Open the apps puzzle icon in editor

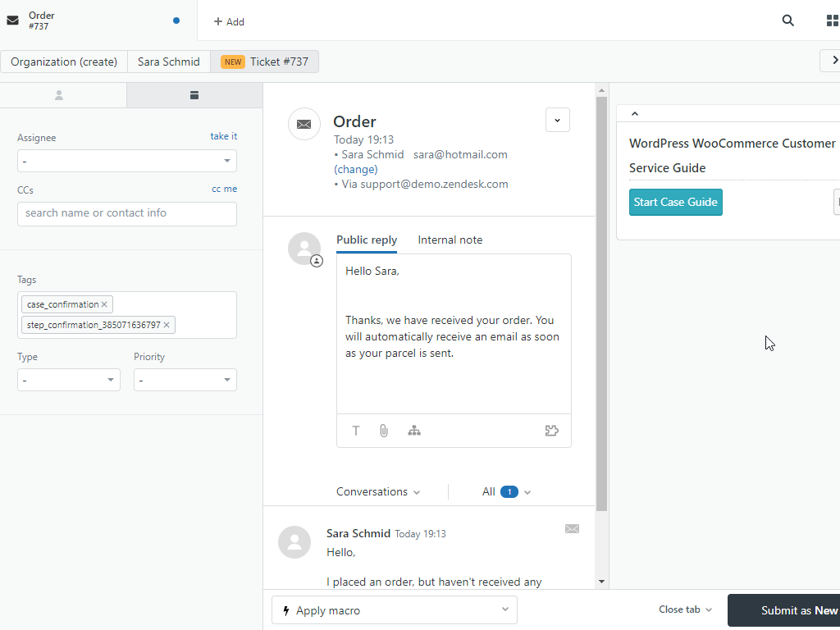pyautogui.click(x=552, y=431)
